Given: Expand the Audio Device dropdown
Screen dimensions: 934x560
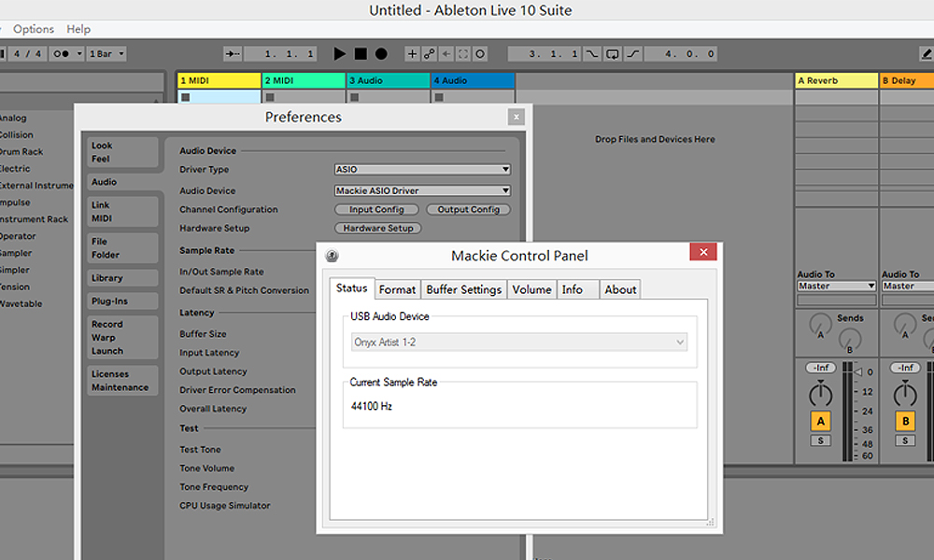Looking at the screenshot, I should pyautogui.click(x=422, y=190).
